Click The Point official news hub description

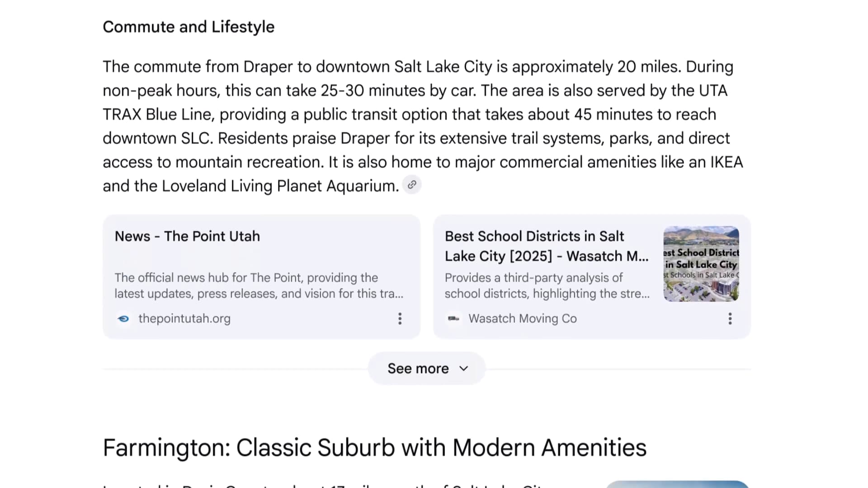pyautogui.click(x=259, y=286)
